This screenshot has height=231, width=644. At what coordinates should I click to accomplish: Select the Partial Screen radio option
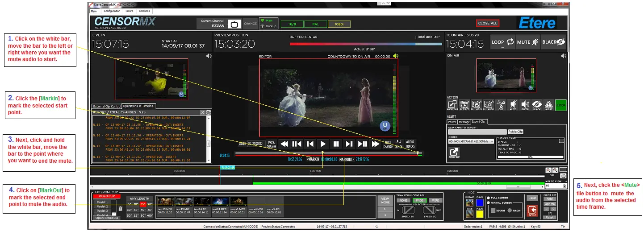489,202
